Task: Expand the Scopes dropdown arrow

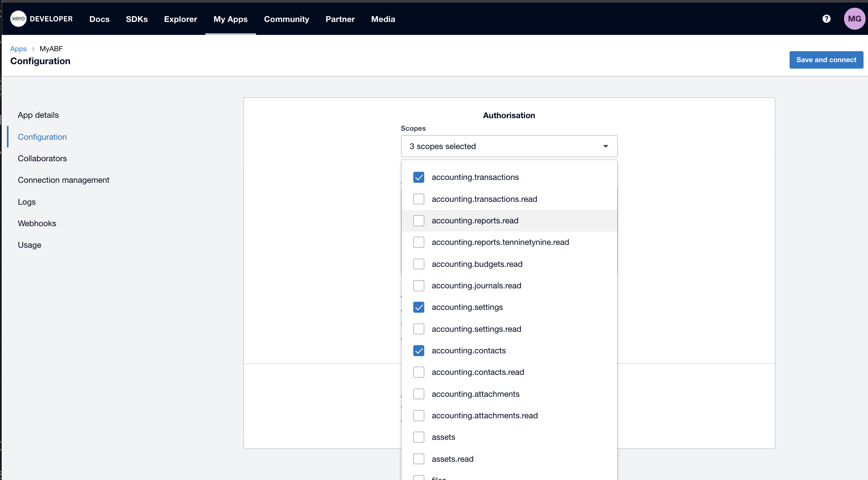Action: [x=605, y=146]
